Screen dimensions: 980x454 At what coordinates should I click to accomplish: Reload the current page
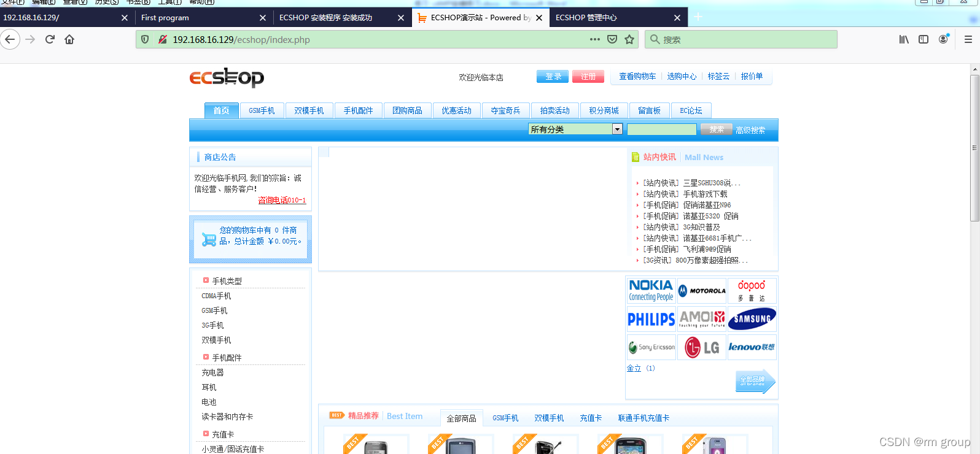(x=50, y=39)
